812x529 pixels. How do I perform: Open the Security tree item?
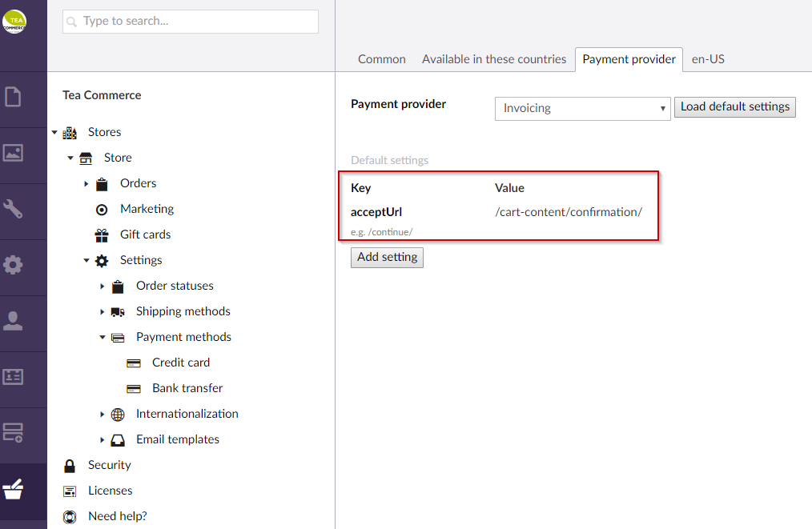pos(109,465)
